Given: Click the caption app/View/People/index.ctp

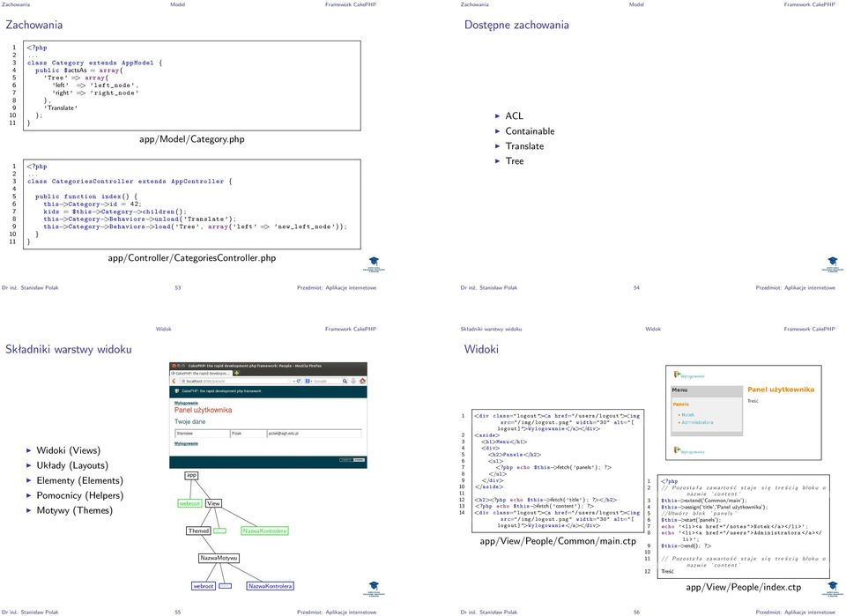Looking at the screenshot, I should click(744, 587).
